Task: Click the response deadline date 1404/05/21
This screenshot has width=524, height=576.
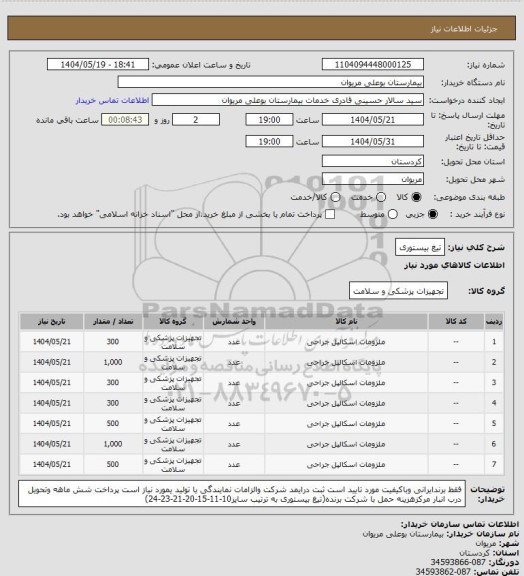Action: pyautogui.click(x=373, y=120)
